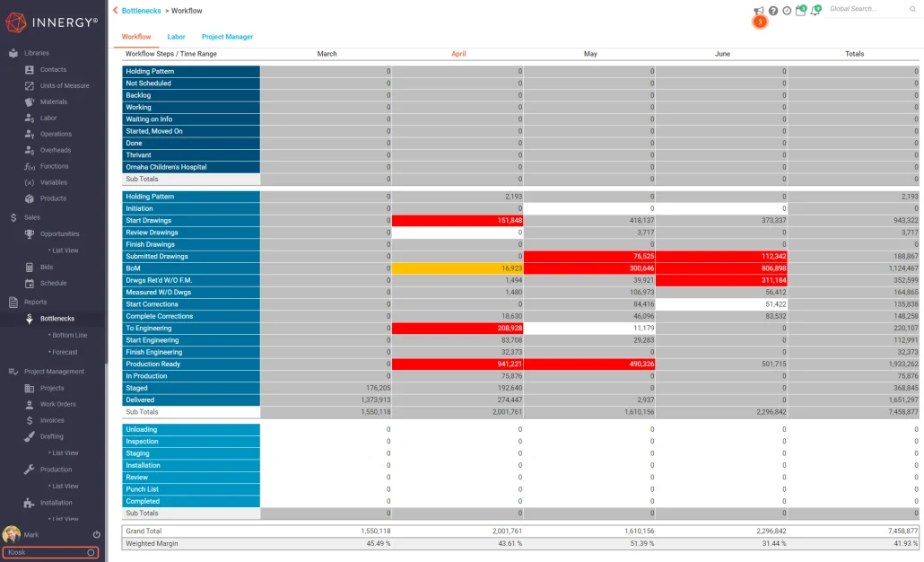Click the Mark user avatar
This screenshot has width=924, height=562.
[x=11, y=534]
